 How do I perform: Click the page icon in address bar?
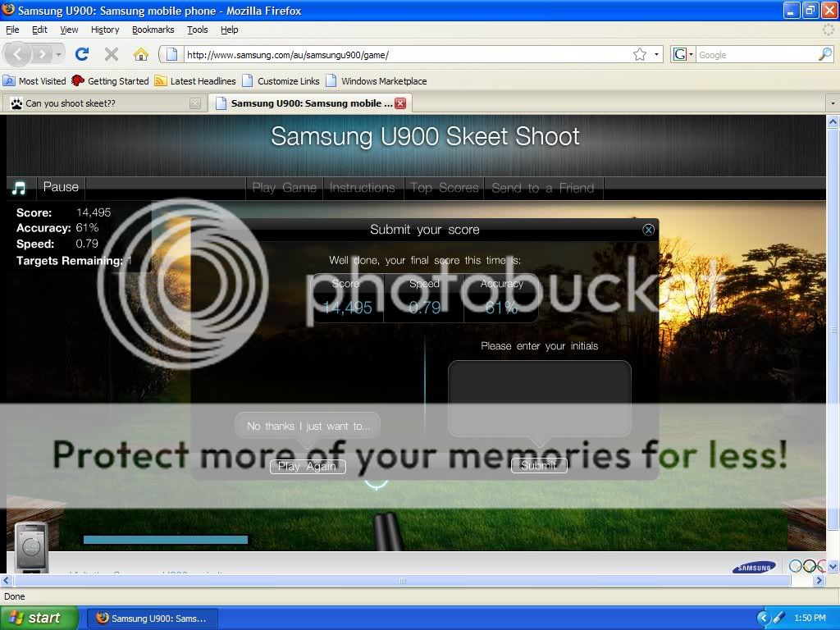(x=171, y=54)
